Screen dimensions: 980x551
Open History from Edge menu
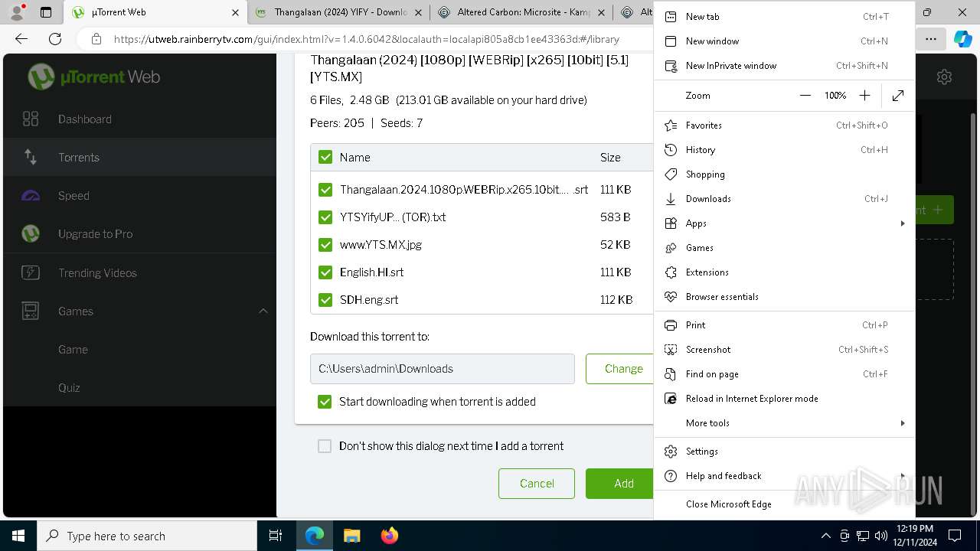point(784,149)
